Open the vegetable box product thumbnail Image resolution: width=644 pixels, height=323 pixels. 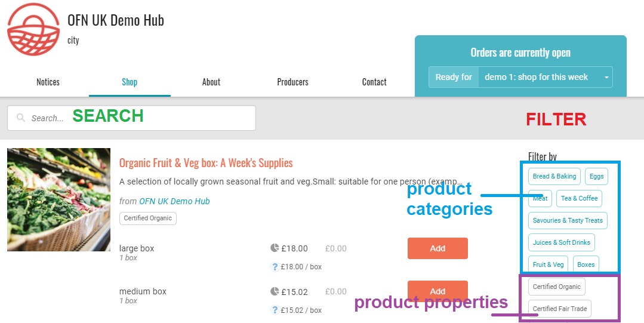[x=58, y=199]
